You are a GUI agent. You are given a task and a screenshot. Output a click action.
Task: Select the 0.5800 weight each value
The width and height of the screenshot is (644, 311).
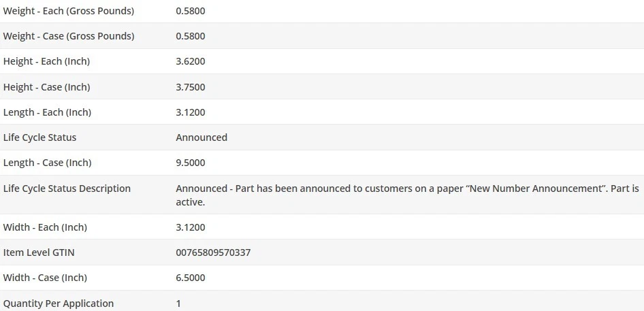pos(190,11)
